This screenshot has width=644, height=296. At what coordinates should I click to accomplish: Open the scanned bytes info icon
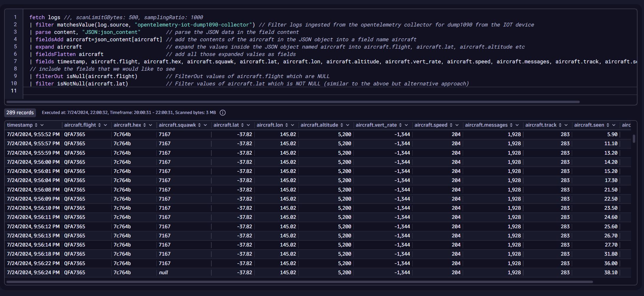[x=223, y=113]
